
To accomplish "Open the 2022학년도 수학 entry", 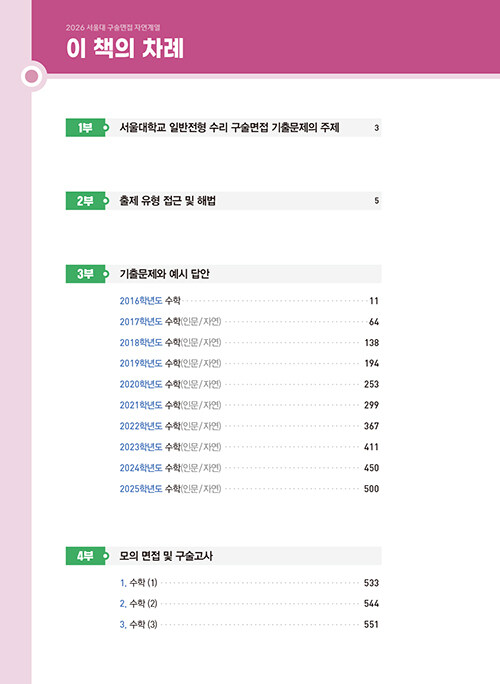I will [x=249, y=426].
